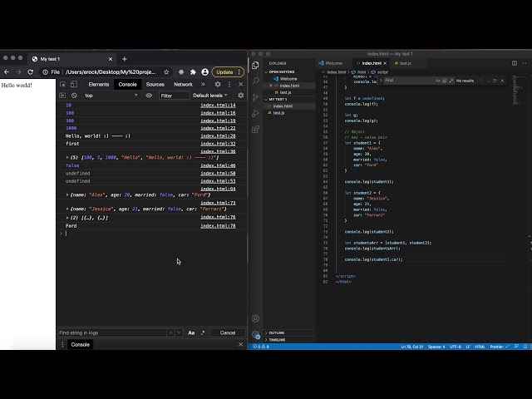
Task: Switch to the Elements tab in DevTools
Action: point(99,85)
